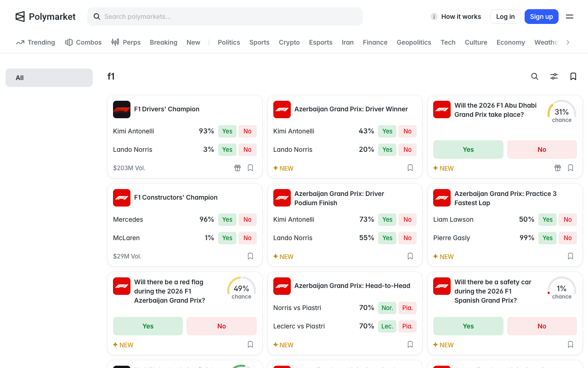Click the F1 logo on Constructors' Champion card
Viewport: 588px width, 368px height.
click(122, 198)
